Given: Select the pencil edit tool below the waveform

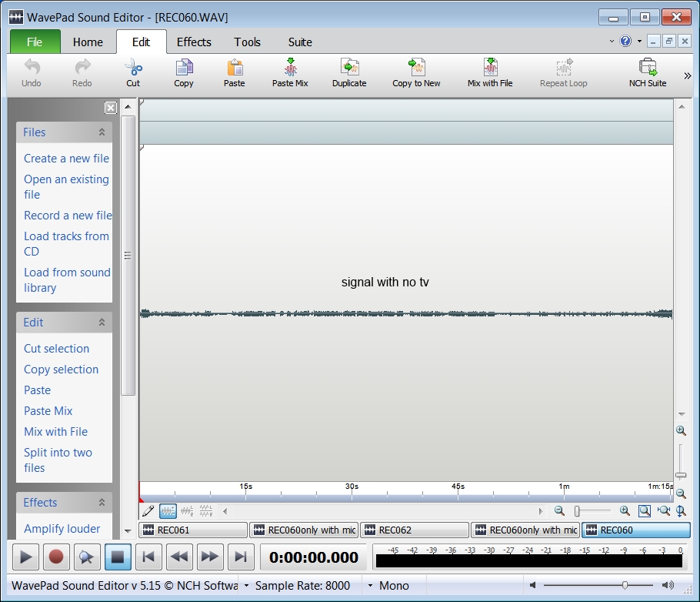Looking at the screenshot, I should coord(148,511).
